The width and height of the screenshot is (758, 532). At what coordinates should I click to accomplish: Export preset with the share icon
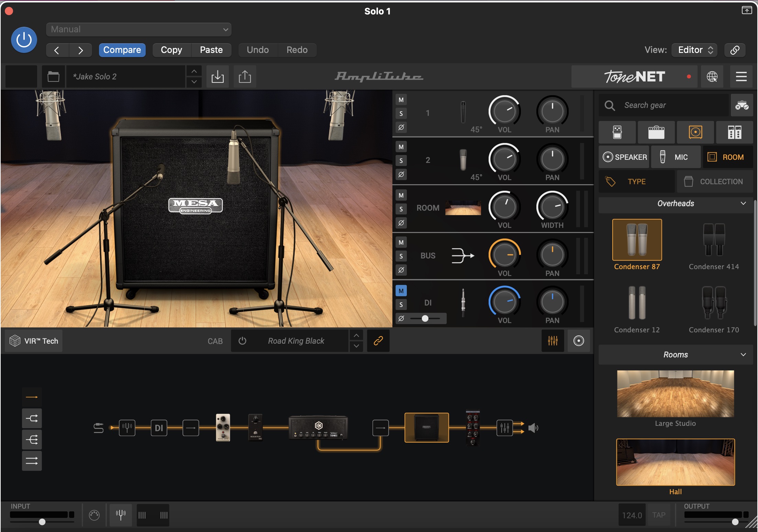point(245,76)
